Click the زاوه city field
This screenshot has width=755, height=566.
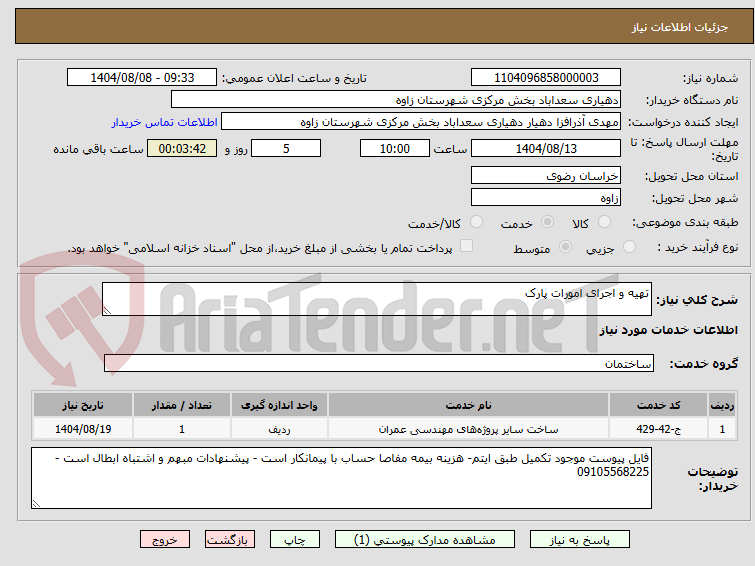(546, 197)
